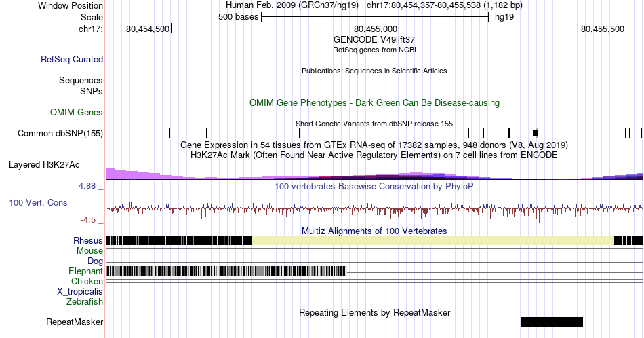The height and width of the screenshot is (338, 644).
Task: Click the X_tropicalis species label
Action: click(80, 292)
